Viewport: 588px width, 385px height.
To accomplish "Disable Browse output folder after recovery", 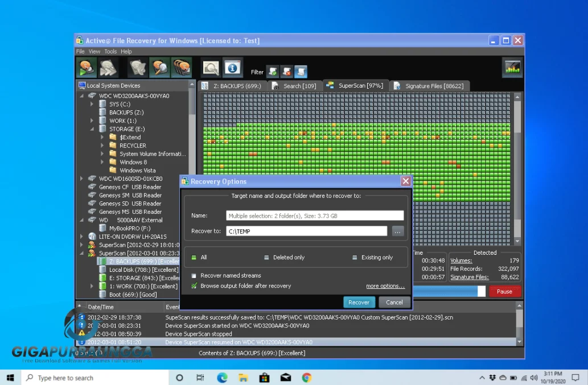I will pyautogui.click(x=194, y=286).
